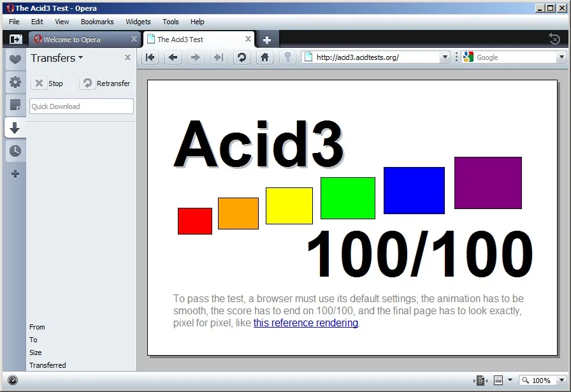The height and width of the screenshot is (392, 571).
Task: Toggle Fit to Width in status bar
Action: click(481, 381)
